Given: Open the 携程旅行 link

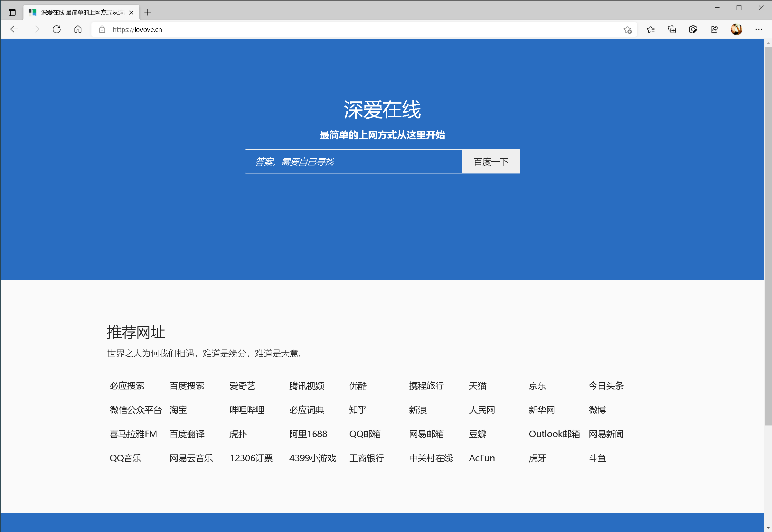Looking at the screenshot, I should click(x=426, y=386).
